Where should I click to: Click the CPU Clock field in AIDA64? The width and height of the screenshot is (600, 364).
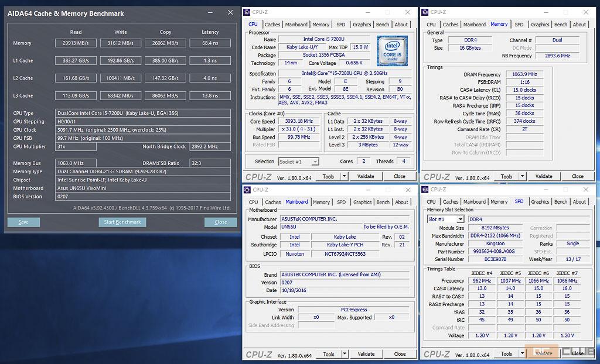[x=143, y=130]
